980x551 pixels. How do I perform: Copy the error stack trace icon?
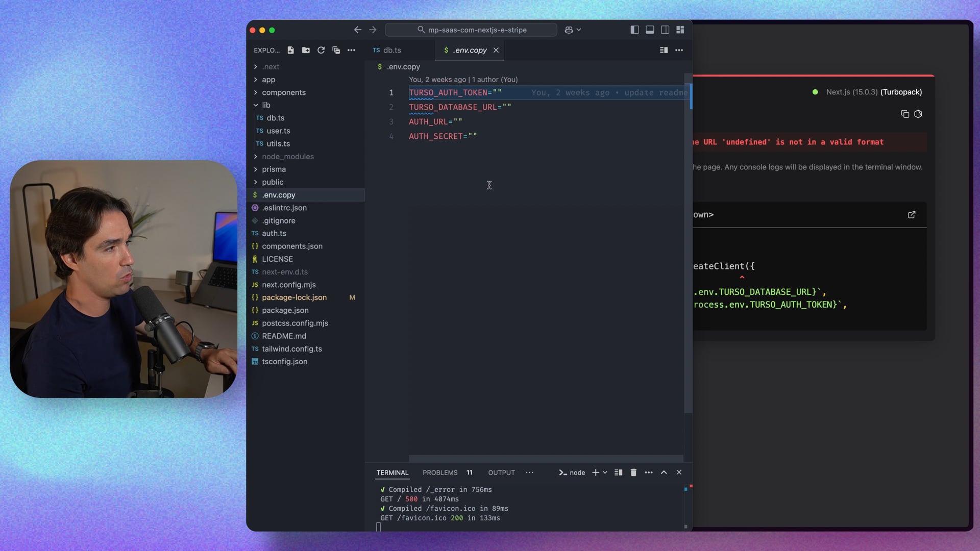[905, 114]
